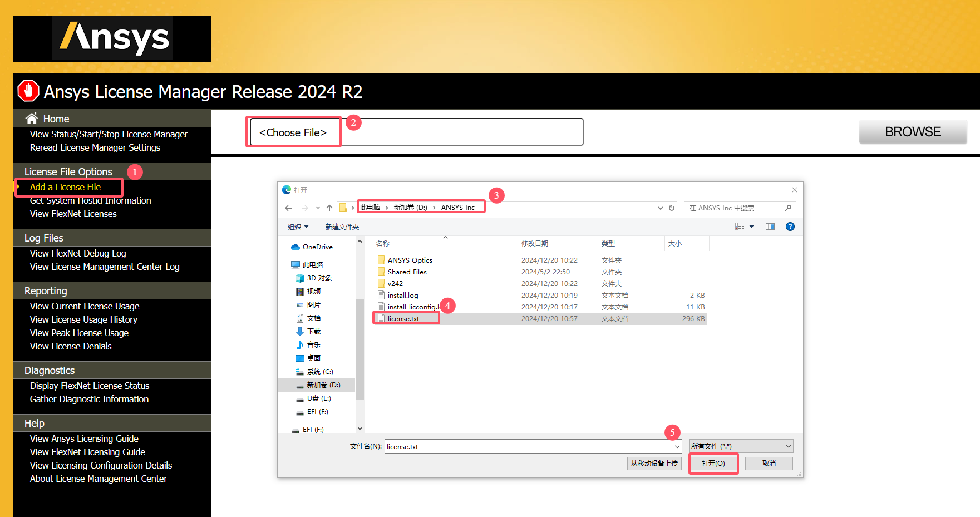Image resolution: width=980 pixels, height=517 pixels.
Task: Click the 打开(O) button to open the file
Action: (713, 463)
